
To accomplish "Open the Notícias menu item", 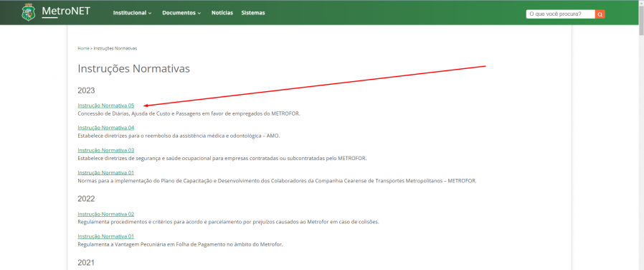I will point(222,13).
